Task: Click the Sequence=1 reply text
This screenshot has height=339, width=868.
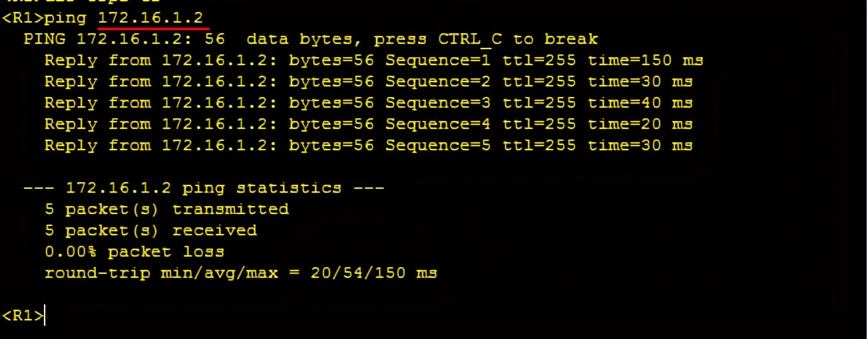Action: (438, 60)
